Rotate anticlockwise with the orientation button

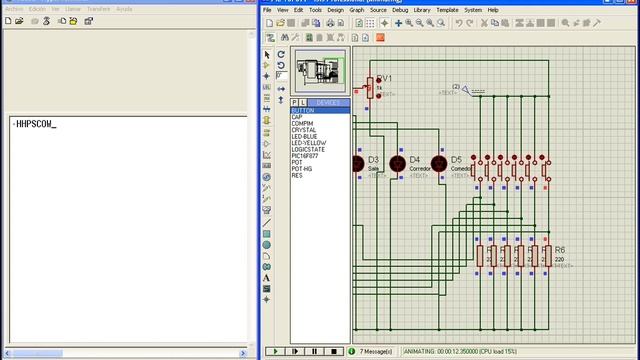(281, 65)
